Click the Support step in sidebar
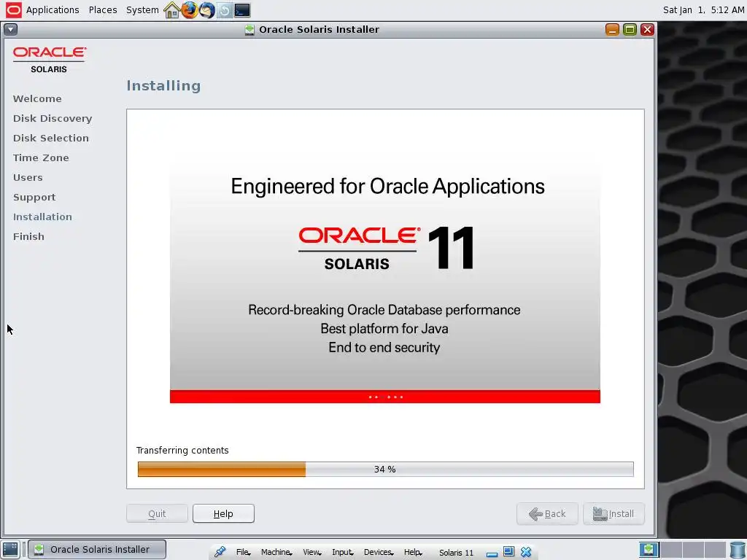Viewport: 747px width, 560px height. coord(34,197)
